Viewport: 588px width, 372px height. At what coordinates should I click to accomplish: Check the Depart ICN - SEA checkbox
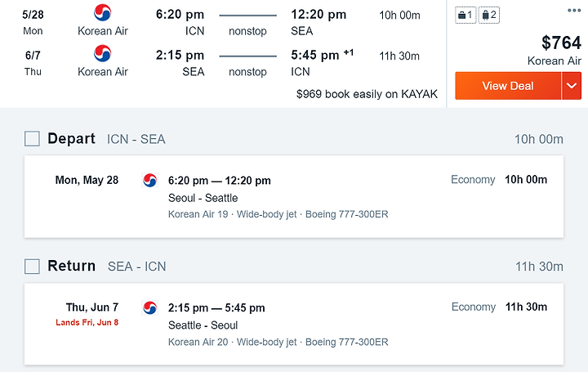[32, 139]
